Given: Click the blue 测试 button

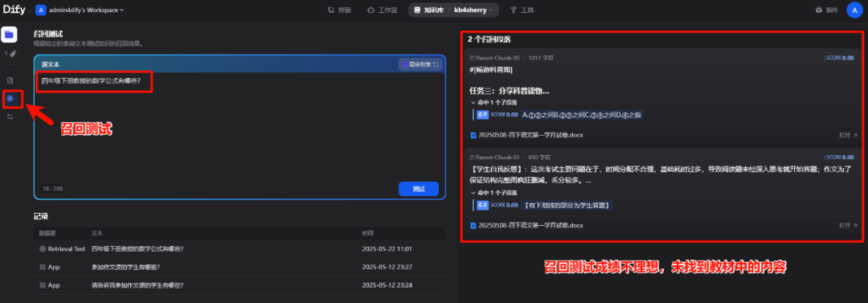Looking at the screenshot, I should coord(419,189).
